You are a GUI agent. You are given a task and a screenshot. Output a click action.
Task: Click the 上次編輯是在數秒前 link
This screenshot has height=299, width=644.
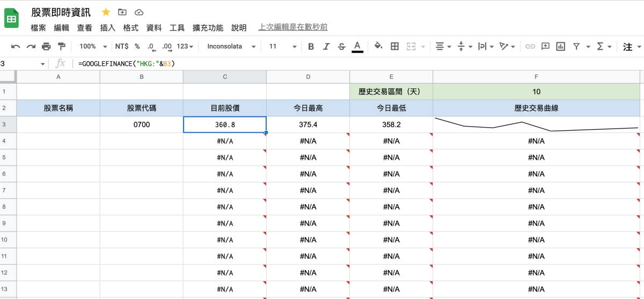[x=293, y=27]
